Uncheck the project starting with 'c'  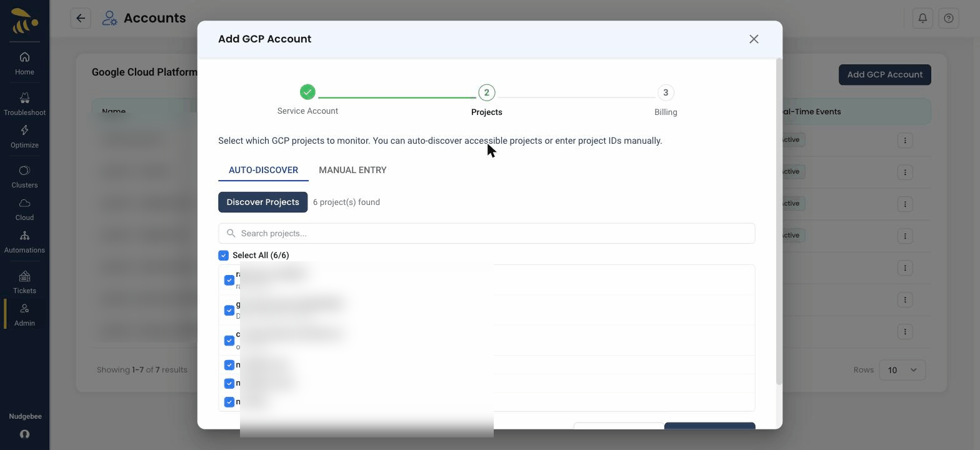229,341
